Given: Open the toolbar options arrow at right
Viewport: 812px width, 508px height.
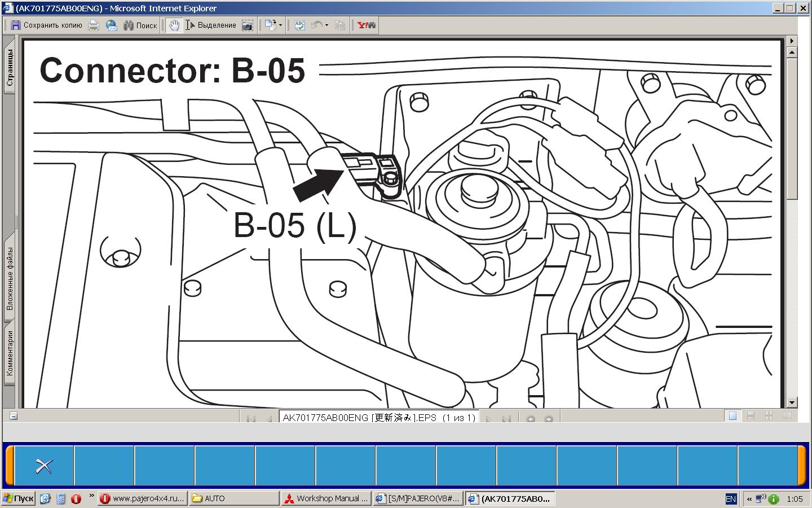Looking at the screenshot, I should (x=791, y=41).
